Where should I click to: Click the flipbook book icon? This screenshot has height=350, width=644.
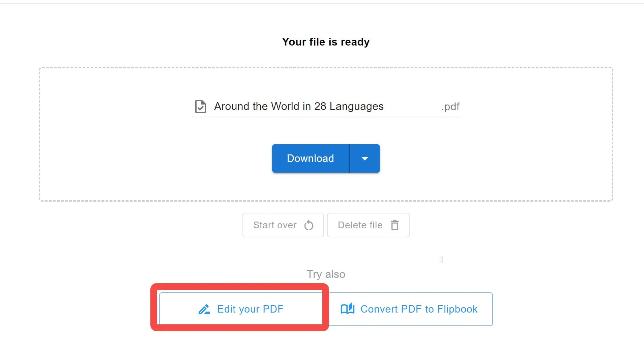[347, 309]
